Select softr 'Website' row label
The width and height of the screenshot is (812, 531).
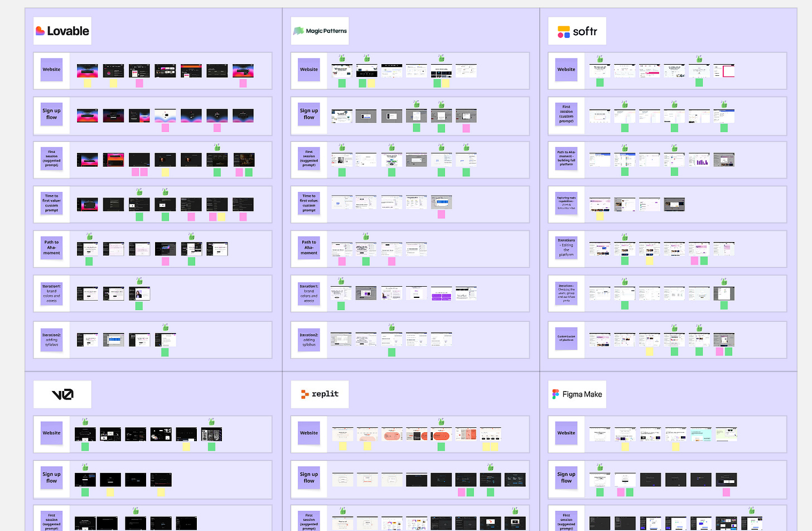click(566, 70)
